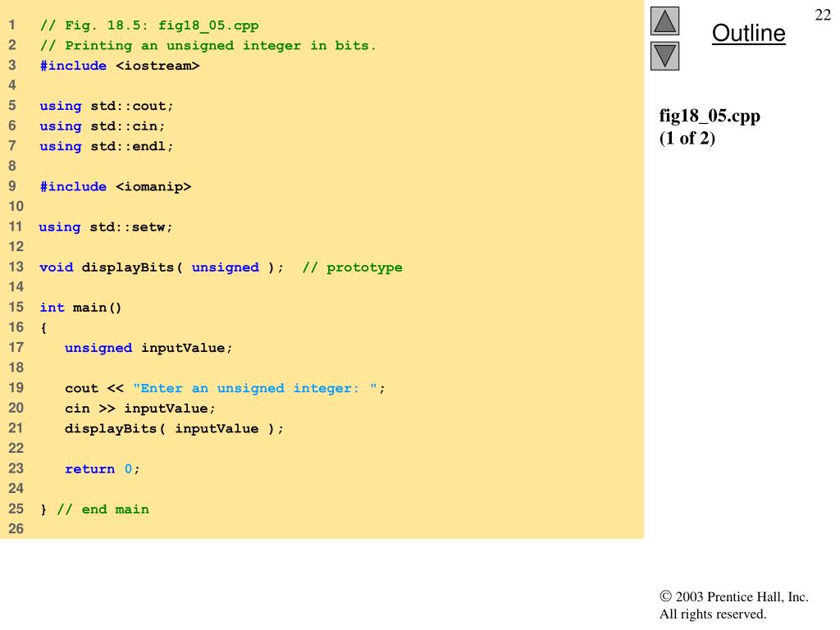Click line number 16 opening brace

43,328
